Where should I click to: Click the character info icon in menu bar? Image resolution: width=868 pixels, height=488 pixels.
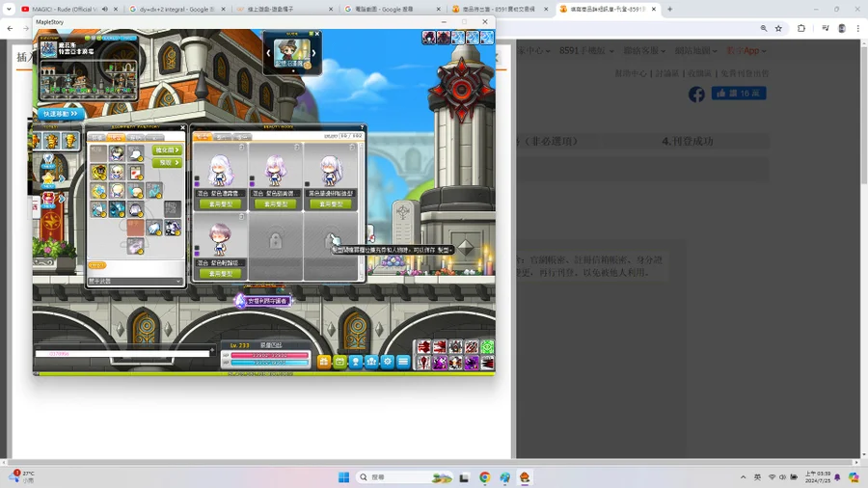coord(356,362)
